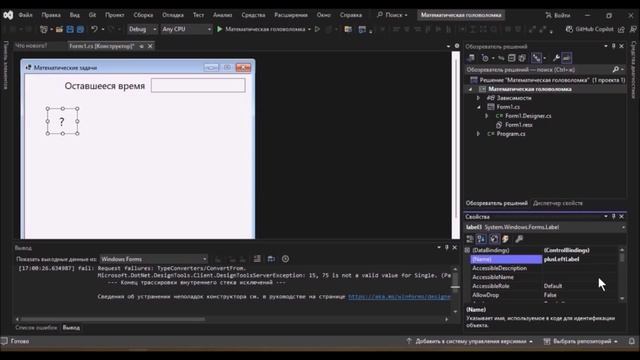The image size is (640, 360).
Task: Open the Debug configuration dropdown
Action: tap(142, 29)
